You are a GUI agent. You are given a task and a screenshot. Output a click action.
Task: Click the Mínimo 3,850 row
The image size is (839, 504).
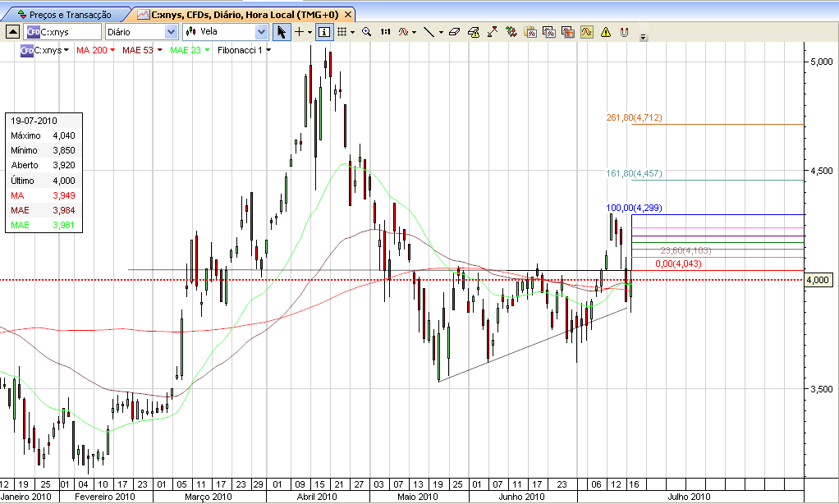[44, 151]
